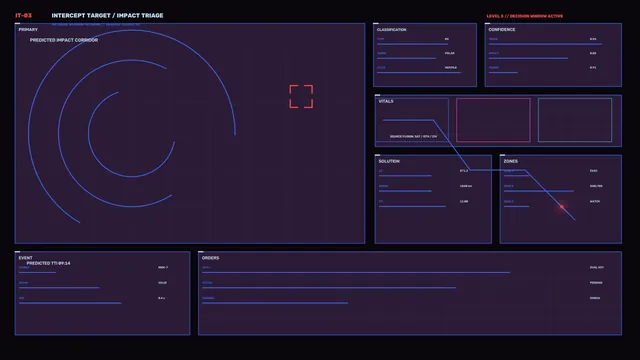Click the 'CLASSIFICATION' panel heading
This screenshot has width=640, height=360.
coord(391,30)
